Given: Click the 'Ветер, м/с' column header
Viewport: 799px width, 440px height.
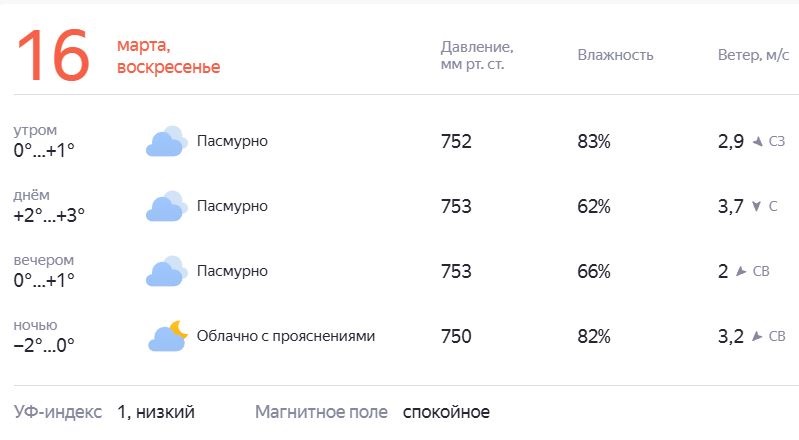Looking at the screenshot, I should pos(753,55).
